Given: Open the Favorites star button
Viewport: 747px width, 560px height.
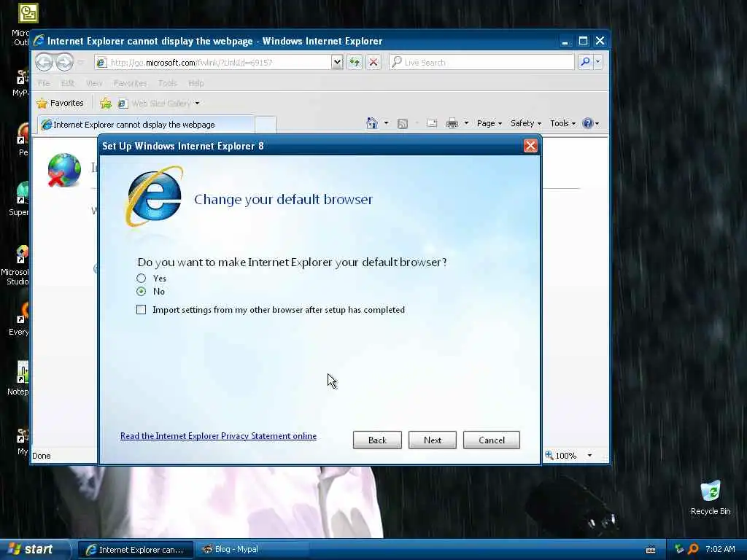Looking at the screenshot, I should [61, 103].
